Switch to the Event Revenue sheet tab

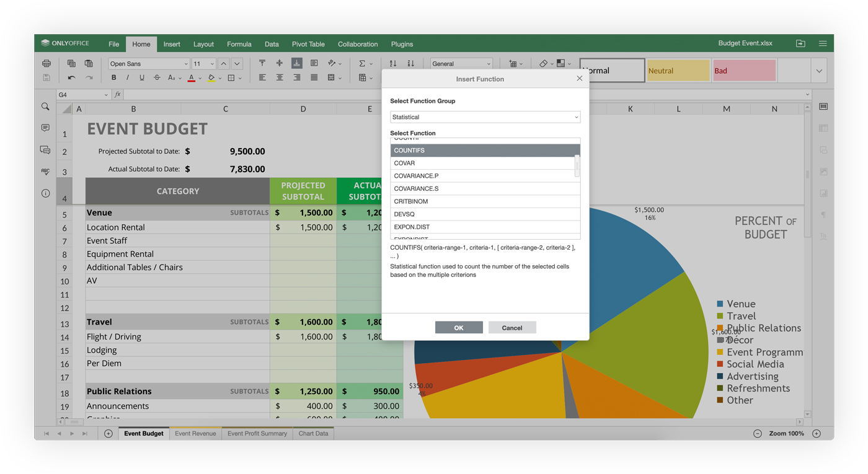click(x=195, y=434)
